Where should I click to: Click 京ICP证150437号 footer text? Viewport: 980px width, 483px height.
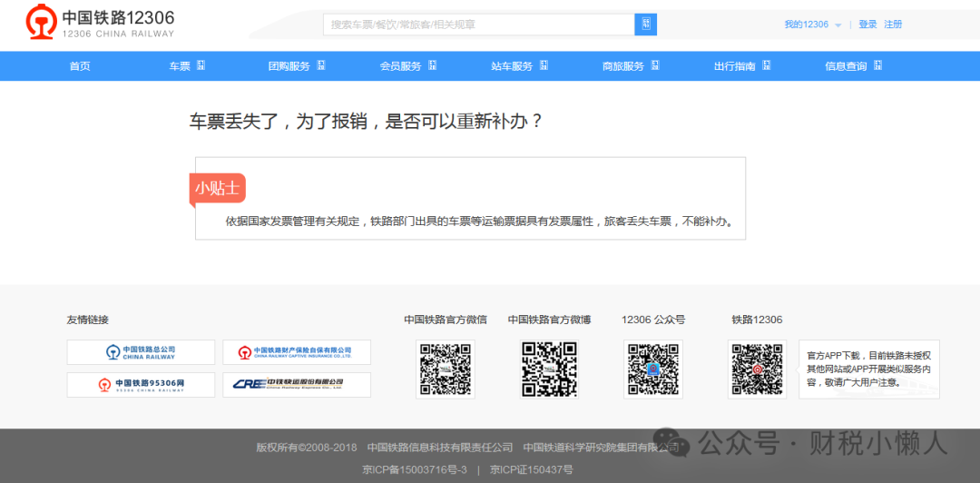pos(531,469)
